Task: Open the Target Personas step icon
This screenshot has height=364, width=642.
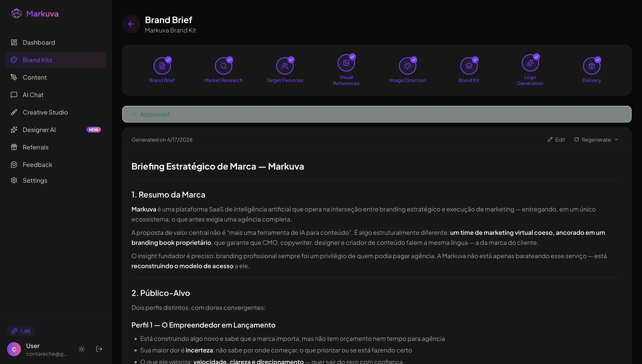Action: coord(285,66)
